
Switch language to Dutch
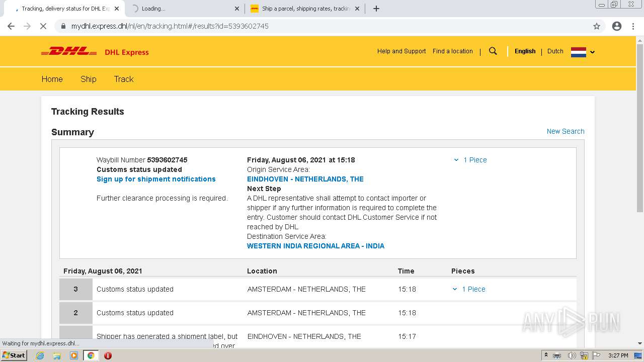(x=555, y=51)
